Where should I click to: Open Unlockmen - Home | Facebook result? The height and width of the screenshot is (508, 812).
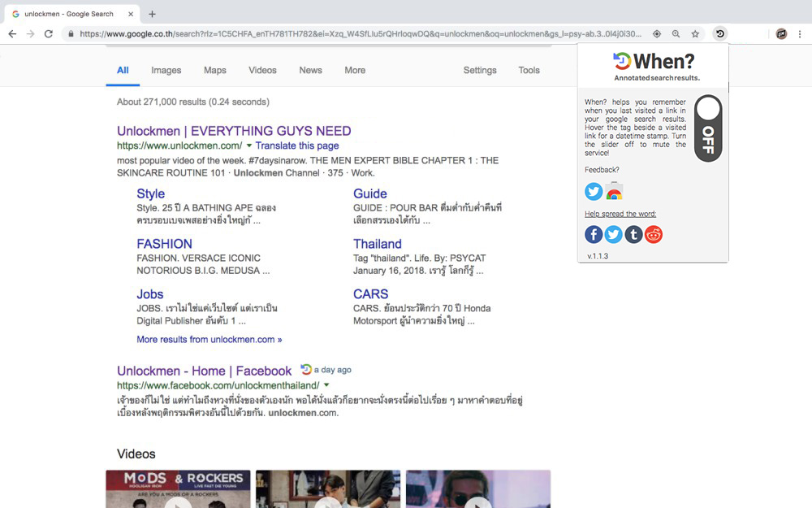[204, 371]
